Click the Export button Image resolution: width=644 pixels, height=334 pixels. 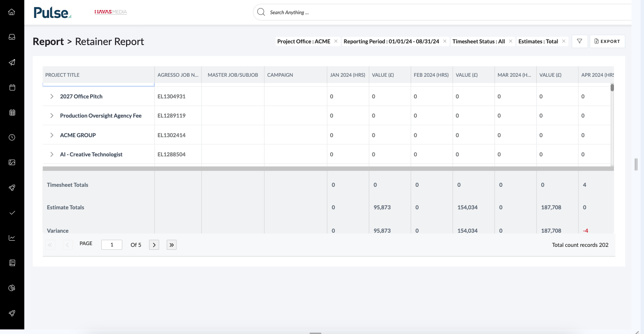607,41
